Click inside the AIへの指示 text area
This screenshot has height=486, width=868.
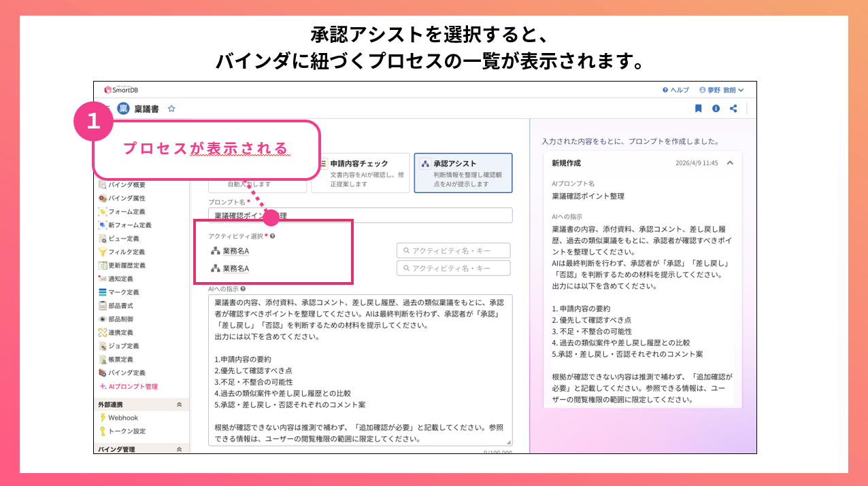click(360, 370)
